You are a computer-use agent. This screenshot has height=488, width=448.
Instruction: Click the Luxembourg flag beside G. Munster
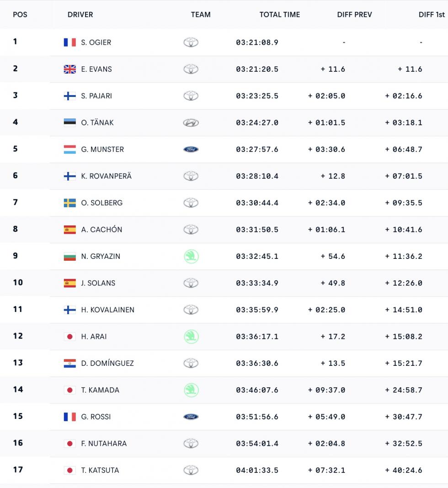[69, 150]
